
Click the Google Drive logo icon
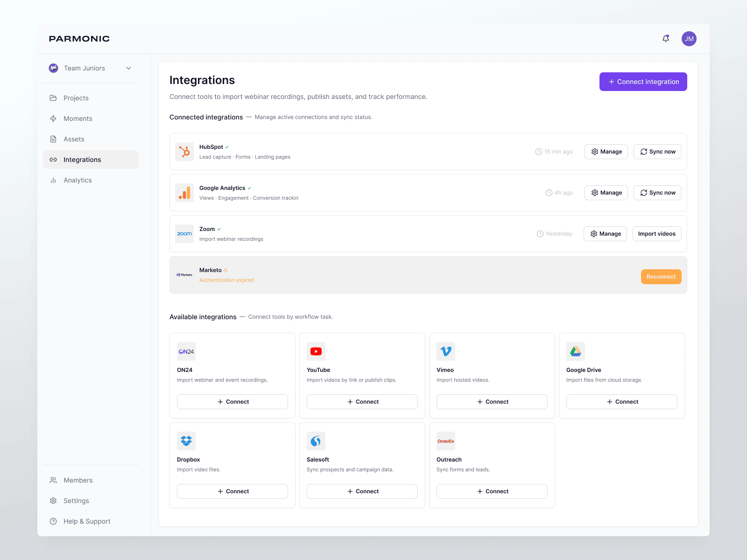coord(576,351)
